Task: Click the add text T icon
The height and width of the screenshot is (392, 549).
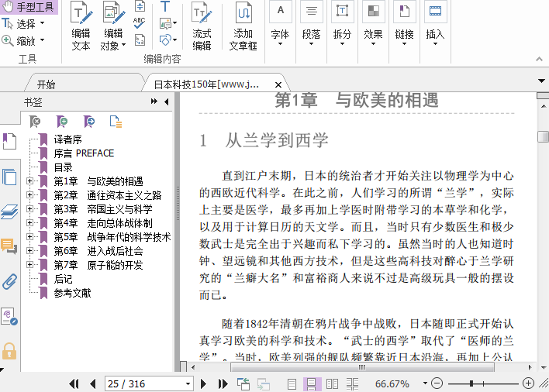Action: point(165,6)
